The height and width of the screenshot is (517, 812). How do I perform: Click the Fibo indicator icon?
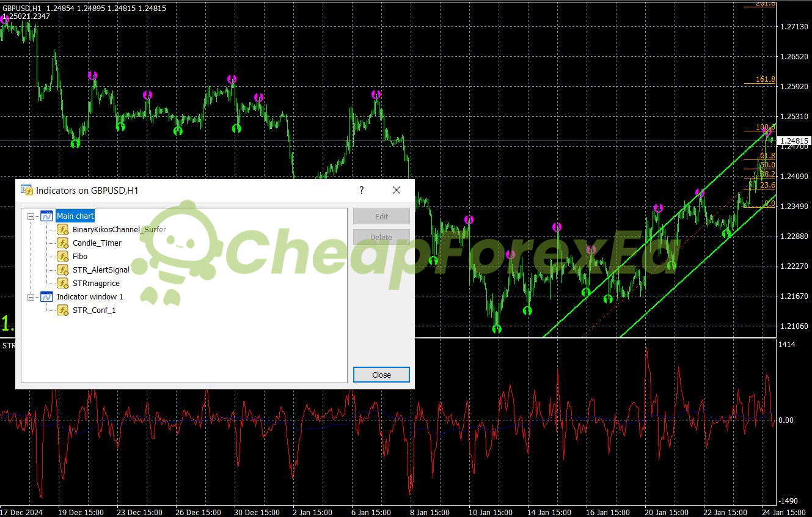click(x=63, y=257)
